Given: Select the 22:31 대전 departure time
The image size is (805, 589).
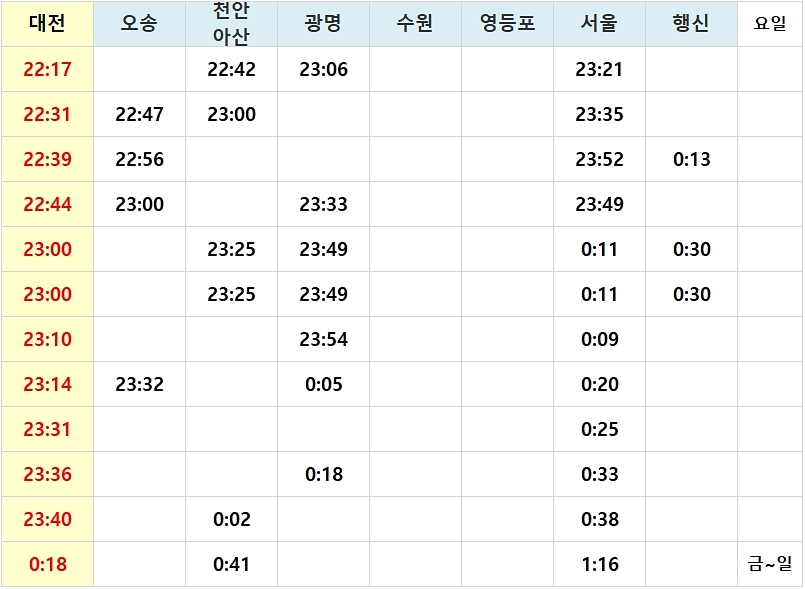Looking at the screenshot, I should 47,114.
